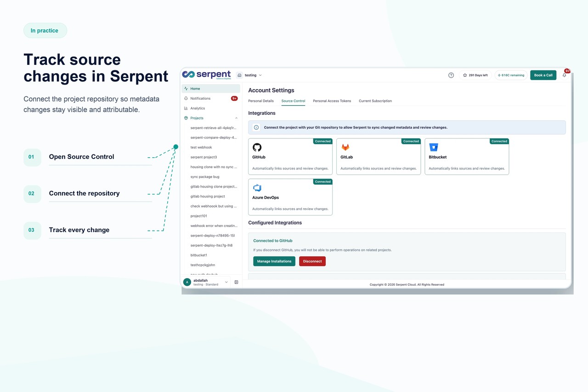Image resolution: width=588 pixels, height=392 pixels.
Task: Click the Book a Call button
Action: click(x=543, y=75)
